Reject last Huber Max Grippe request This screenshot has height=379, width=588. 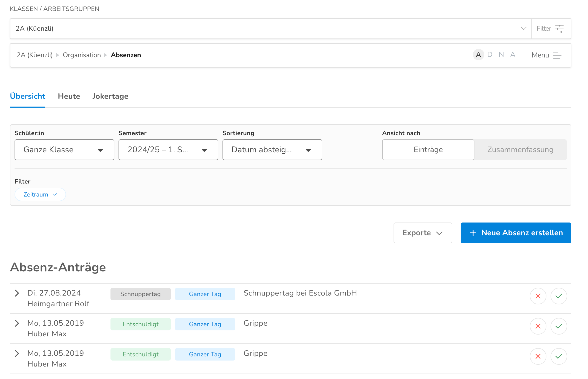click(538, 356)
